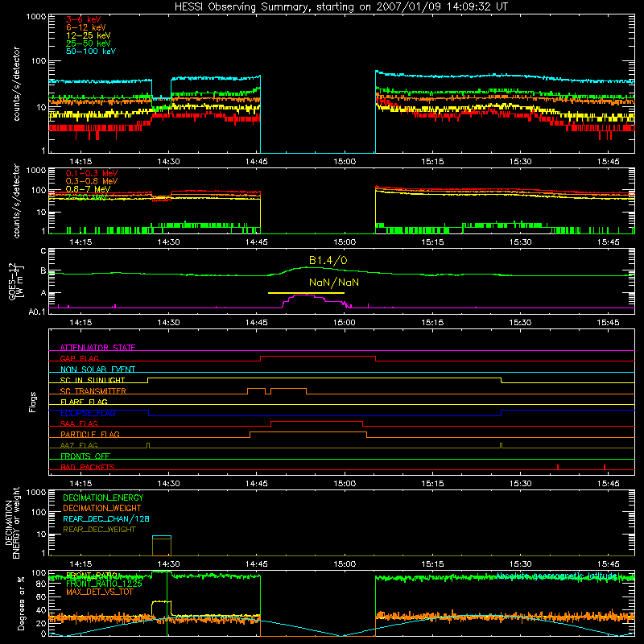This screenshot has width=644, height=644.
Task: Select the MAX_DET_VS_TOT legend label
Action: click(x=99, y=592)
